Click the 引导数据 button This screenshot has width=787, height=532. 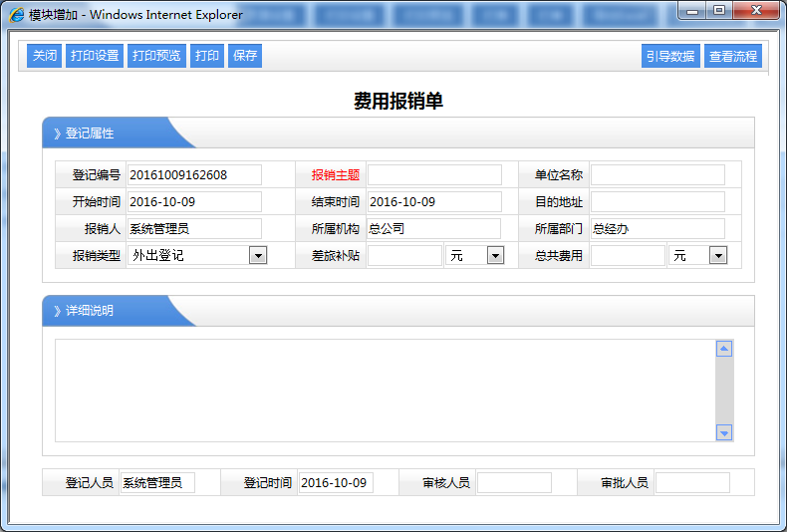tap(670, 57)
